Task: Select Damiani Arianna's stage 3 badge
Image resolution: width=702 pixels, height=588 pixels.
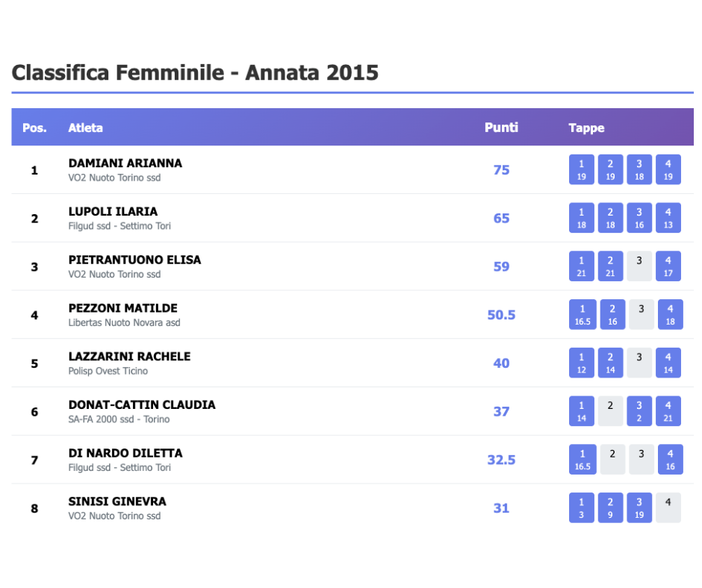Action: (639, 169)
